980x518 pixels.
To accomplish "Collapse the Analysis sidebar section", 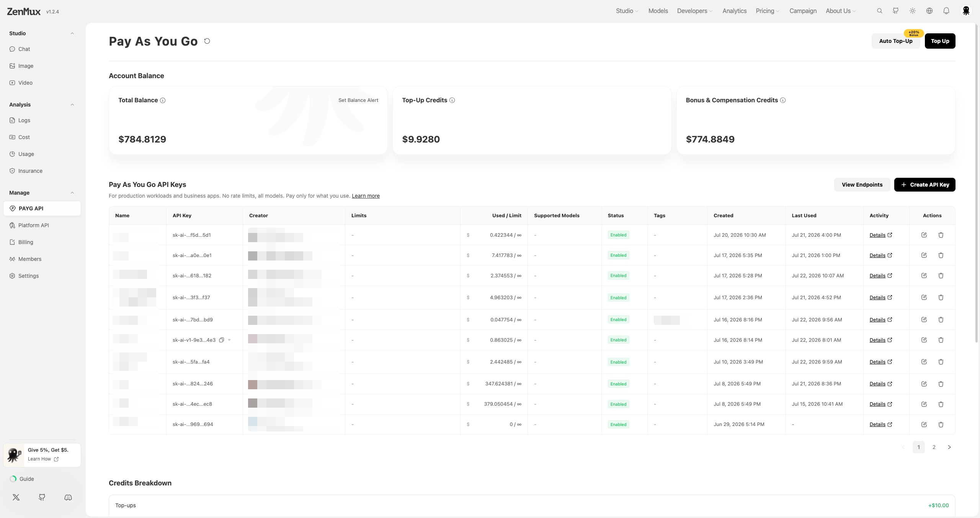I will point(72,105).
